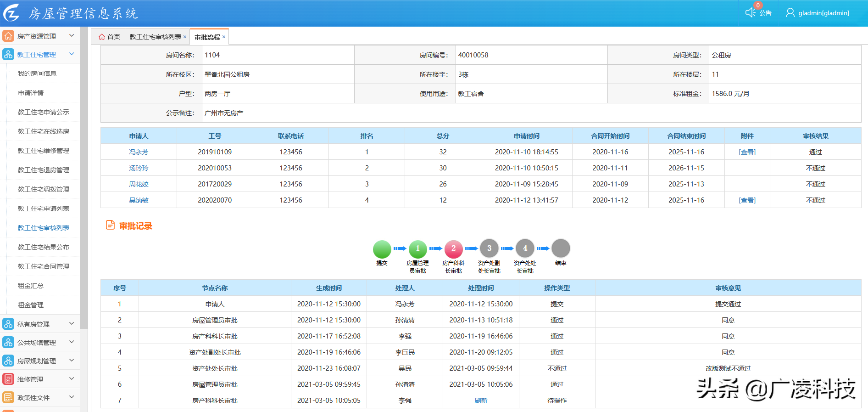Expand the 公共场馆管理 menu chevron

coord(72,342)
